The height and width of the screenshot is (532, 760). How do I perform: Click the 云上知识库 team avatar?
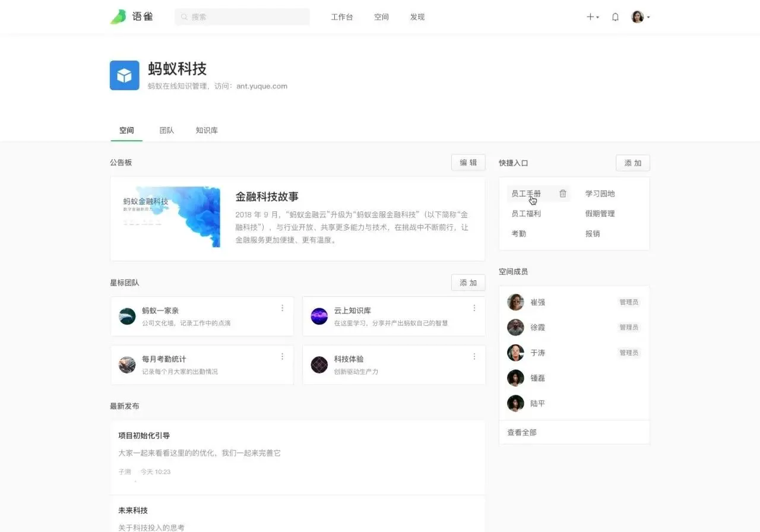319,316
